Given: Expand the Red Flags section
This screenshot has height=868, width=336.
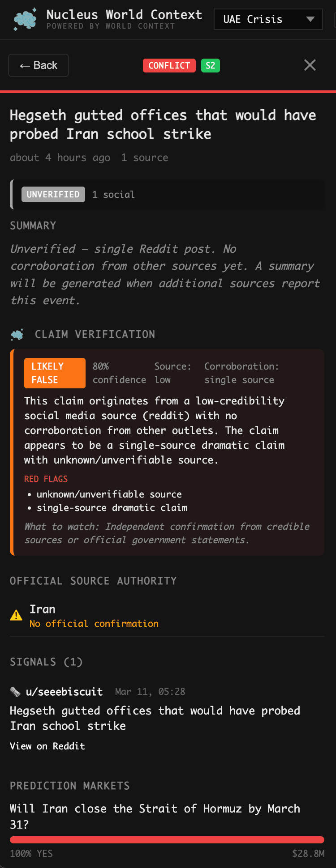Looking at the screenshot, I should point(46,479).
